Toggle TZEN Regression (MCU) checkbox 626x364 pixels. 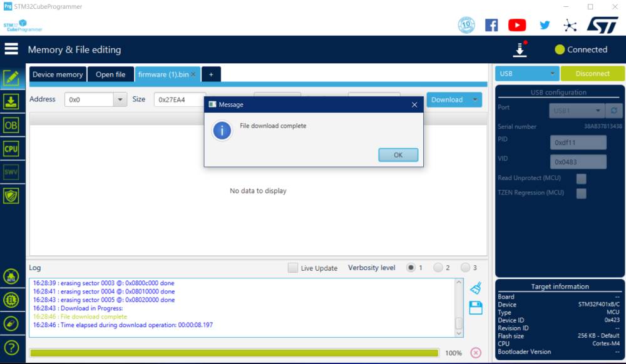pyautogui.click(x=582, y=193)
